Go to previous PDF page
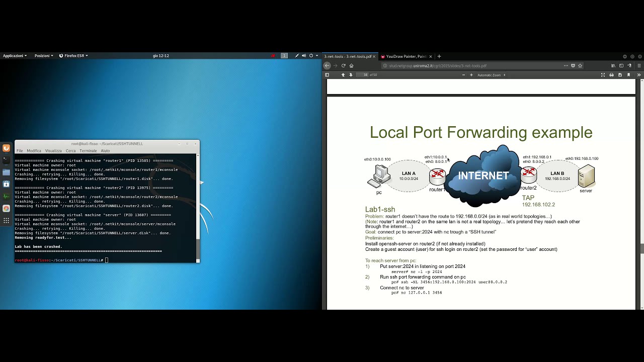Viewport: 644px width, 362px height. pyautogui.click(x=343, y=75)
